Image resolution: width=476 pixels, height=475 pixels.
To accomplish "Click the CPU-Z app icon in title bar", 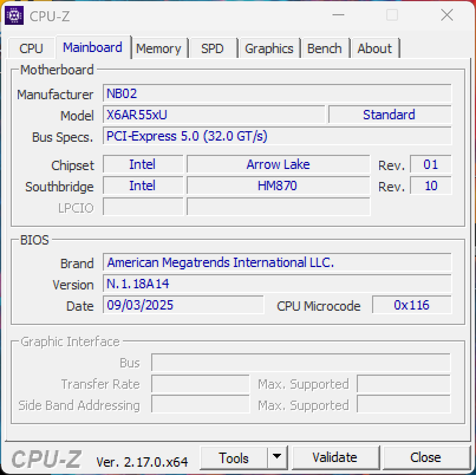I will click(14, 16).
